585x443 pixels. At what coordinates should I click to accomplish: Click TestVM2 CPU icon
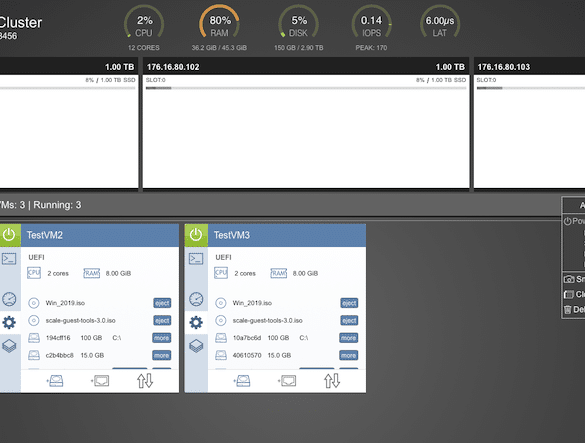click(34, 273)
